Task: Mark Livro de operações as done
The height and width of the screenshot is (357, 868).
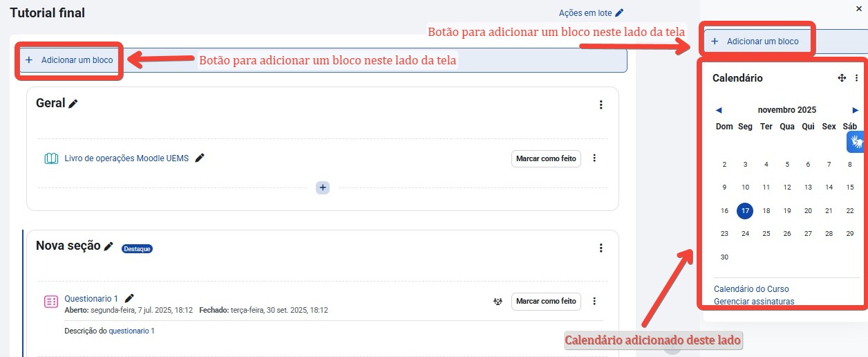Action: click(x=546, y=158)
